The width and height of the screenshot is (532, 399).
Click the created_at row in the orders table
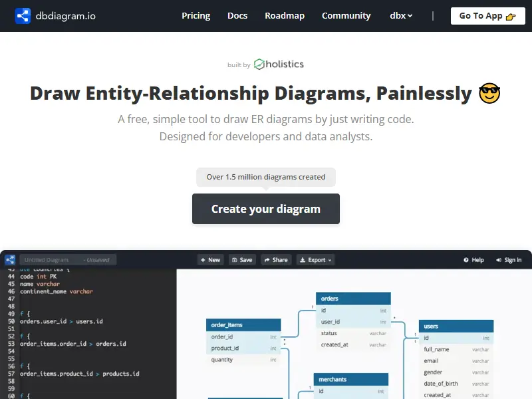click(x=353, y=344)
